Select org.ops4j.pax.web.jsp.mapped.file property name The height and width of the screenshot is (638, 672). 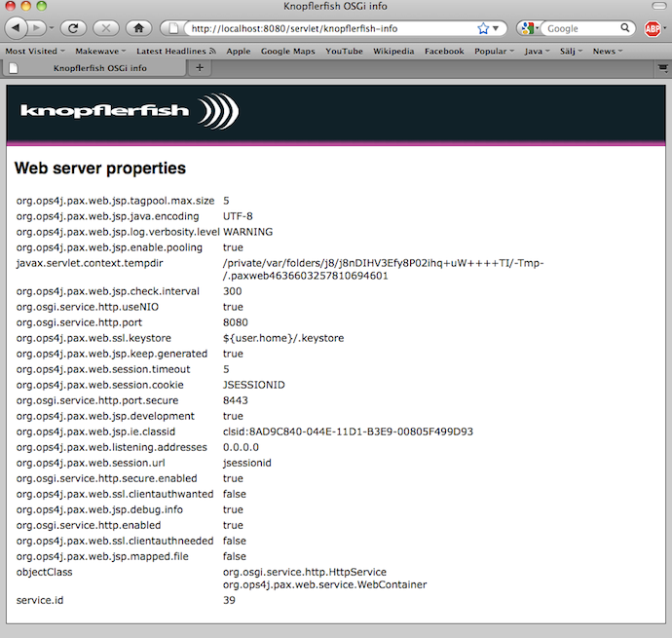click(x=102, y=556)
